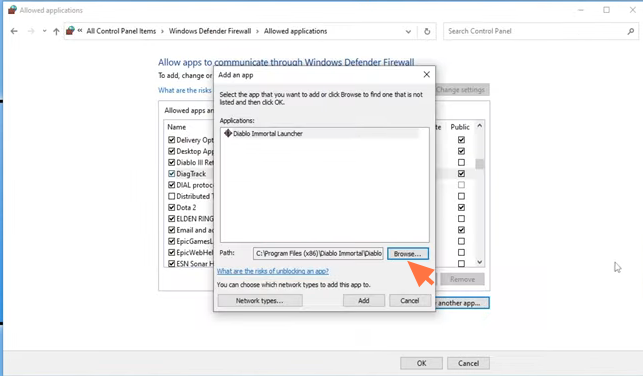Image resolution: width=643 pixels, height=376 pixels.
Task: Click the Network types... button
Action: (260, 301)
